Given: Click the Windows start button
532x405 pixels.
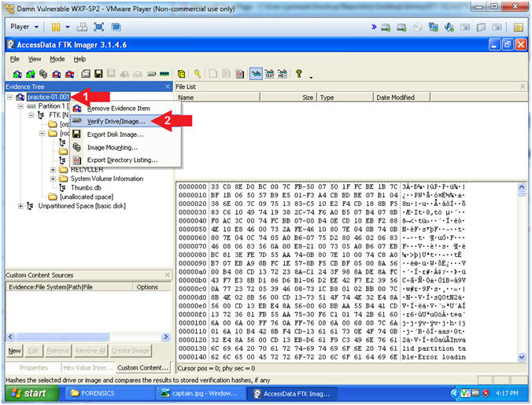Looking at the screenshot, I should (31, 393).
